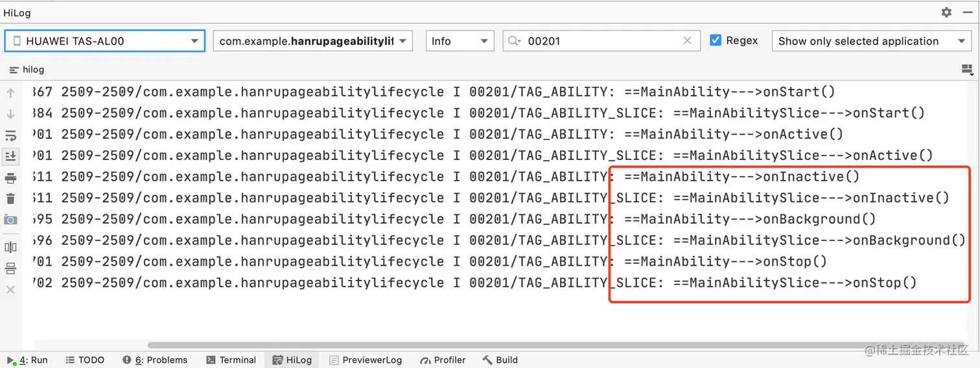Click the Up the stack trace arrow

point(10,93)
